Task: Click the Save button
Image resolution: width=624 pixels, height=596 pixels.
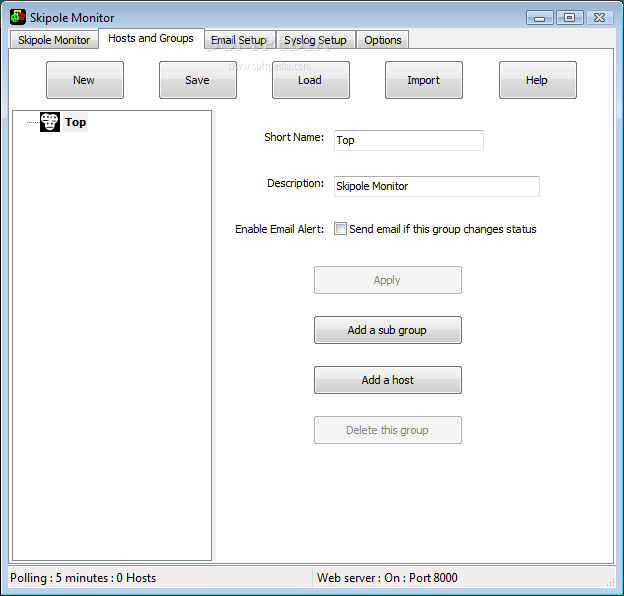Action: tap(198, 80)
